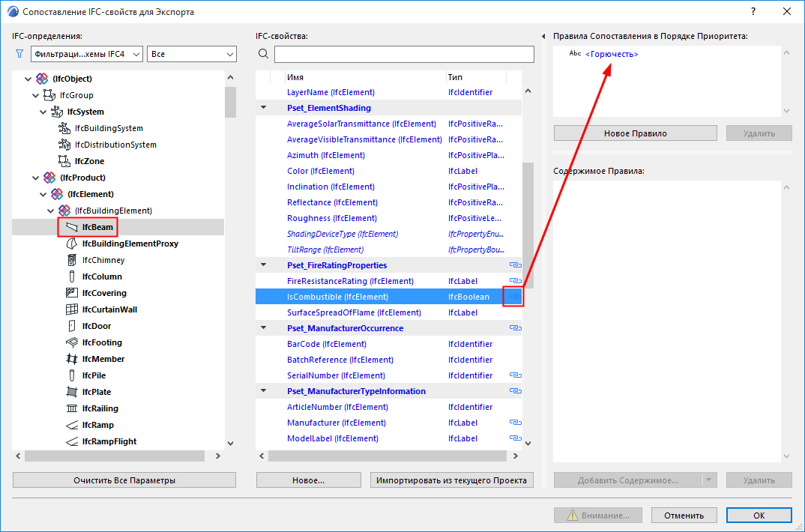Select the IfcBeam tree item
Image resolution: width=805 pixels, height=532 pixels.
click(97, 227)
